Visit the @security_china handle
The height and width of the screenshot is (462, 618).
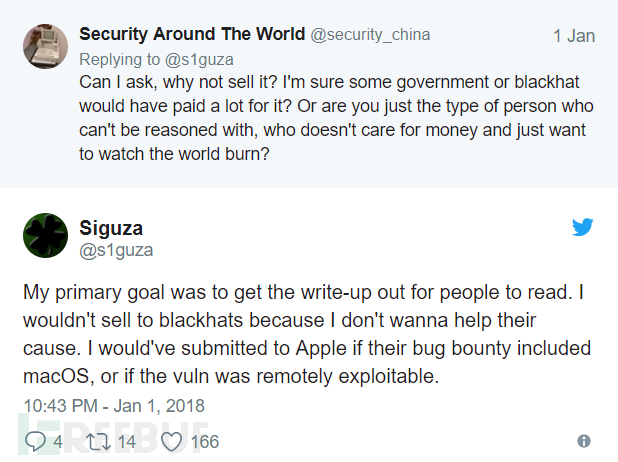tap(370, 35)
